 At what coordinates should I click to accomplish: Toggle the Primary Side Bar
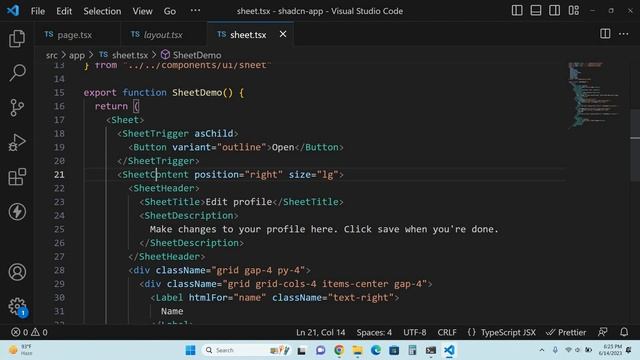click(517, 10)
